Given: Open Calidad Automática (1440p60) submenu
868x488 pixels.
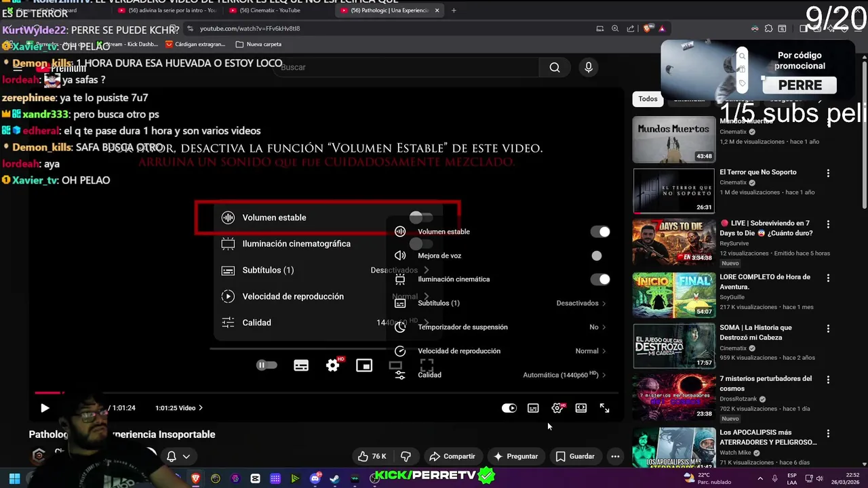Looking at the screenshot, I should [500, 375].
